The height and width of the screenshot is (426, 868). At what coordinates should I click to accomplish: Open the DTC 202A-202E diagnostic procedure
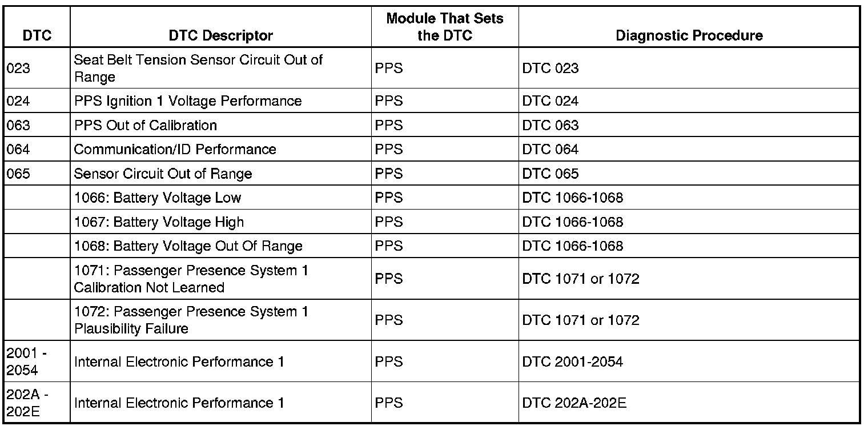coord(574,403)
